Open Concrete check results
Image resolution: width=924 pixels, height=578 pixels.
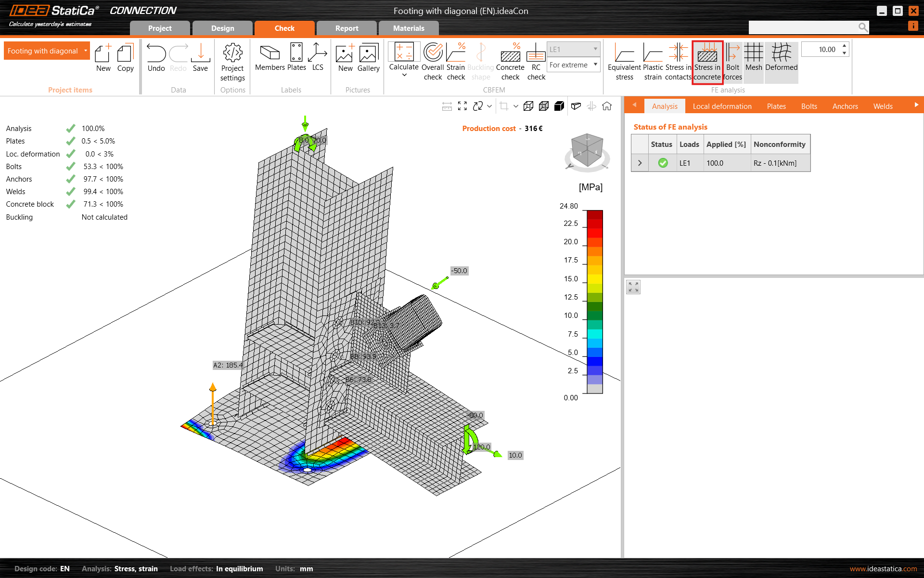pyautogui.click(x=510, y=62)
